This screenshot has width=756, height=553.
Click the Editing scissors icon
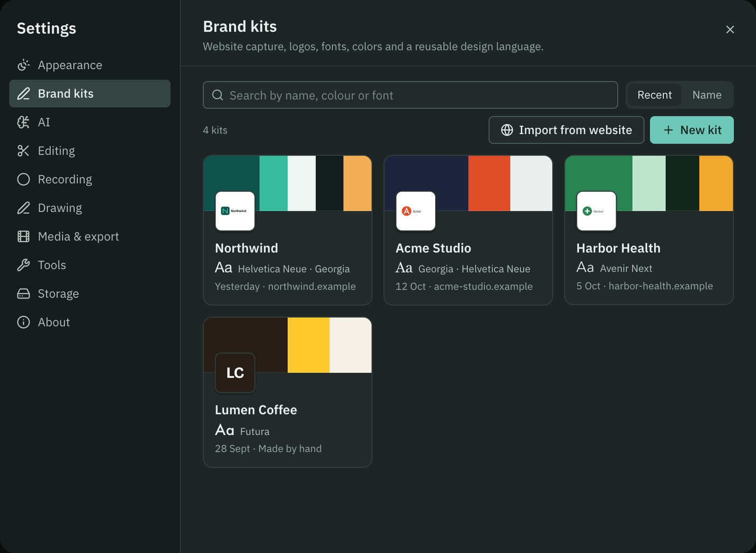point(23,151)
